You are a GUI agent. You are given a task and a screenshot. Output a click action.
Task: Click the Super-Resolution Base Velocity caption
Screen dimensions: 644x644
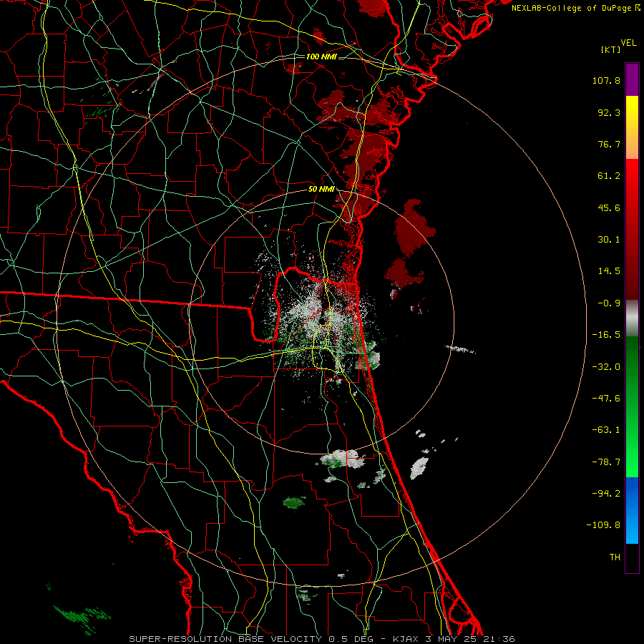pos(321,639)
